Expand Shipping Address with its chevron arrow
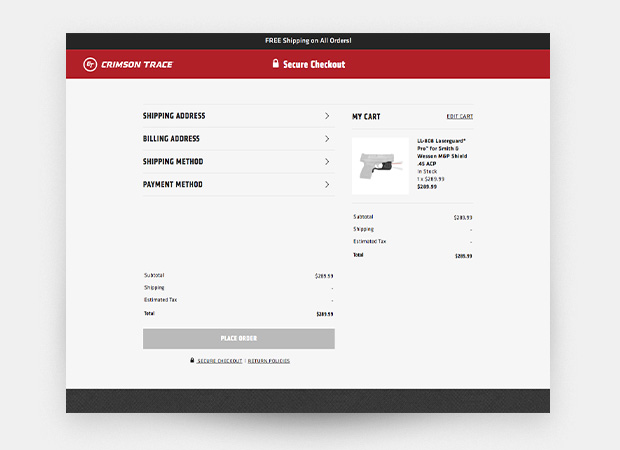620x450 pixels. click(327, 116)
